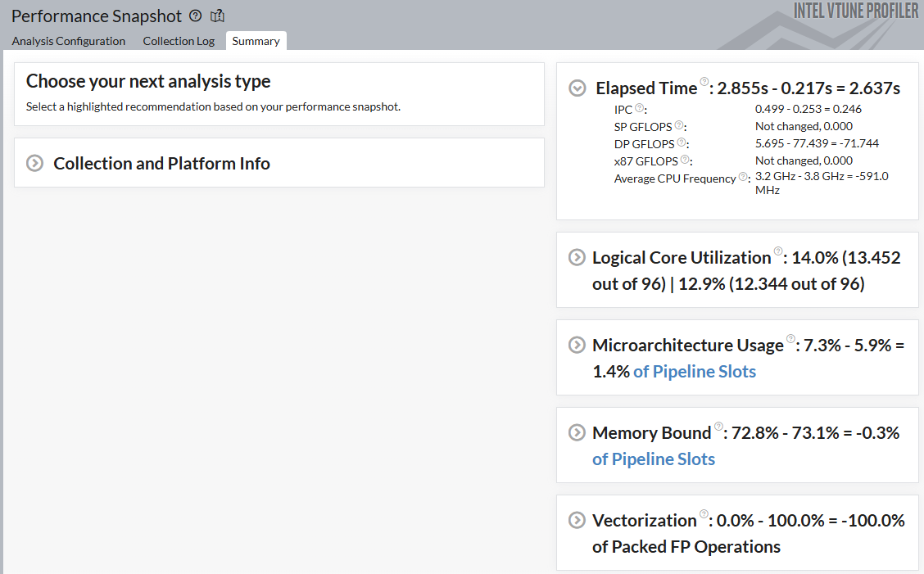Click the help icon next to Elapsed Time
The image size is (924, 574).
tap(704, 83)
